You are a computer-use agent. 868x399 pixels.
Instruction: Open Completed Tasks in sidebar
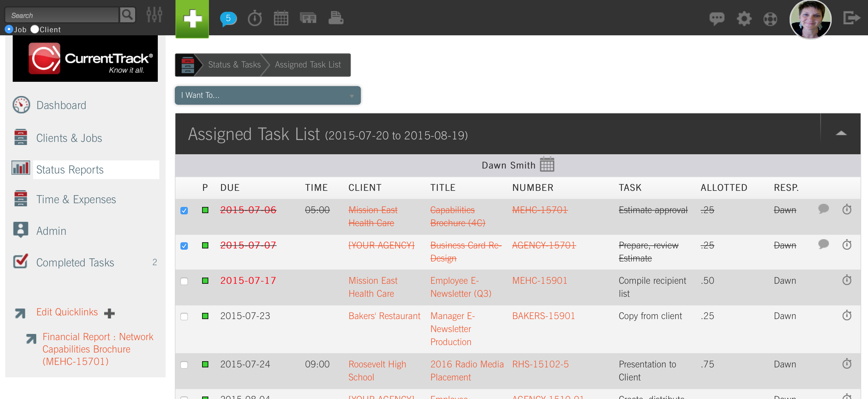(x=75, y=262)
